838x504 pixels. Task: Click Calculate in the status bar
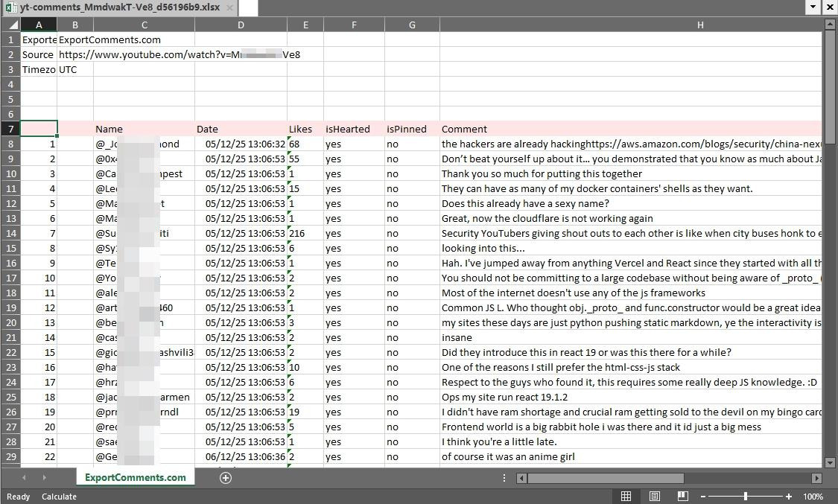[x=59, y=496]
